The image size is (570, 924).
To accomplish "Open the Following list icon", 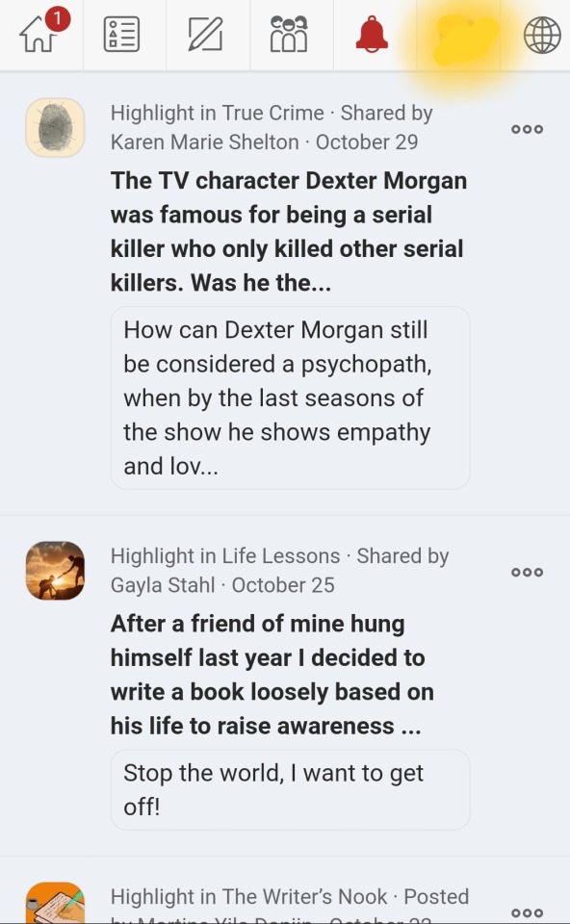I will coord(121,35).
